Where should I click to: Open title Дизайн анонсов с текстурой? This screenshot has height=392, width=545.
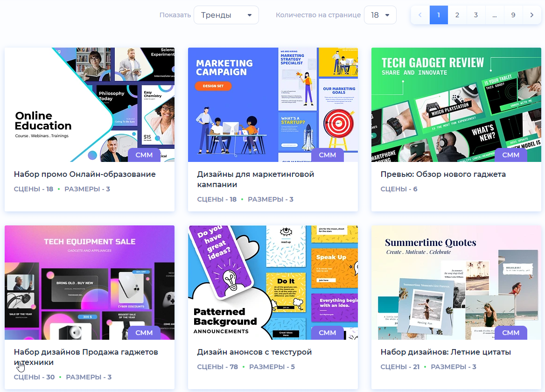tap(254, 352)
